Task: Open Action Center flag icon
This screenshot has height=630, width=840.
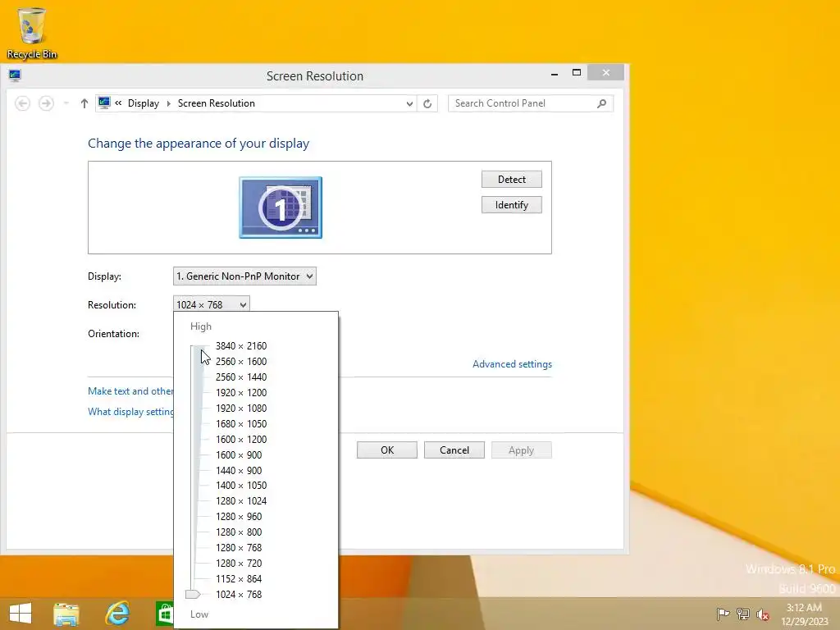Action: click(x=723, y=614)
